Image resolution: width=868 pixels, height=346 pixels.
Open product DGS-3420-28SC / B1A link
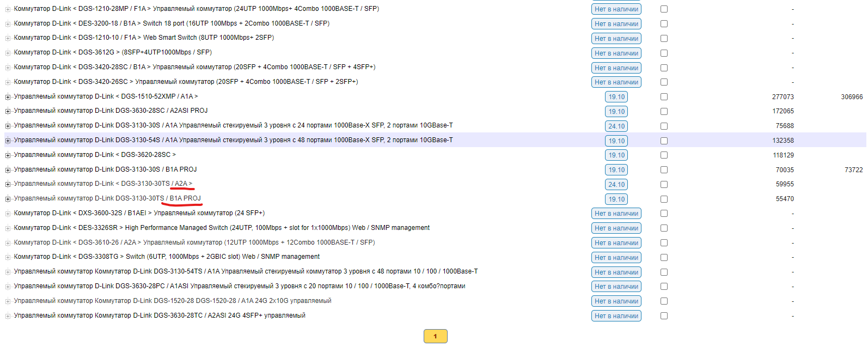(194, 67)
